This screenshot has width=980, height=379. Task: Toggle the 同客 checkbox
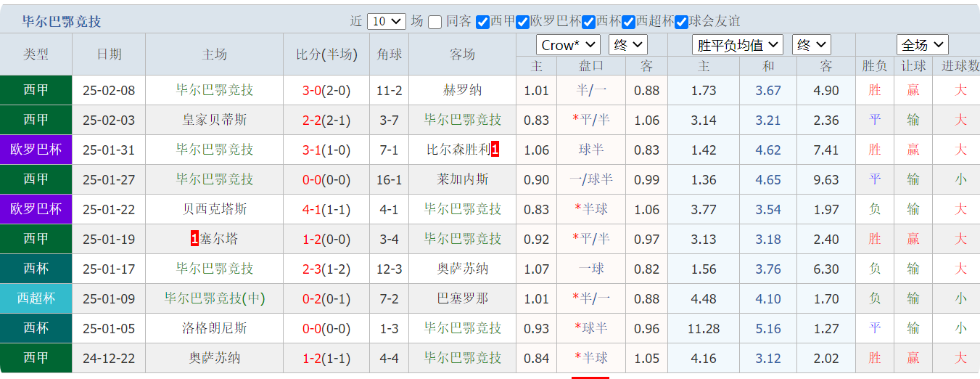point(435,23)
